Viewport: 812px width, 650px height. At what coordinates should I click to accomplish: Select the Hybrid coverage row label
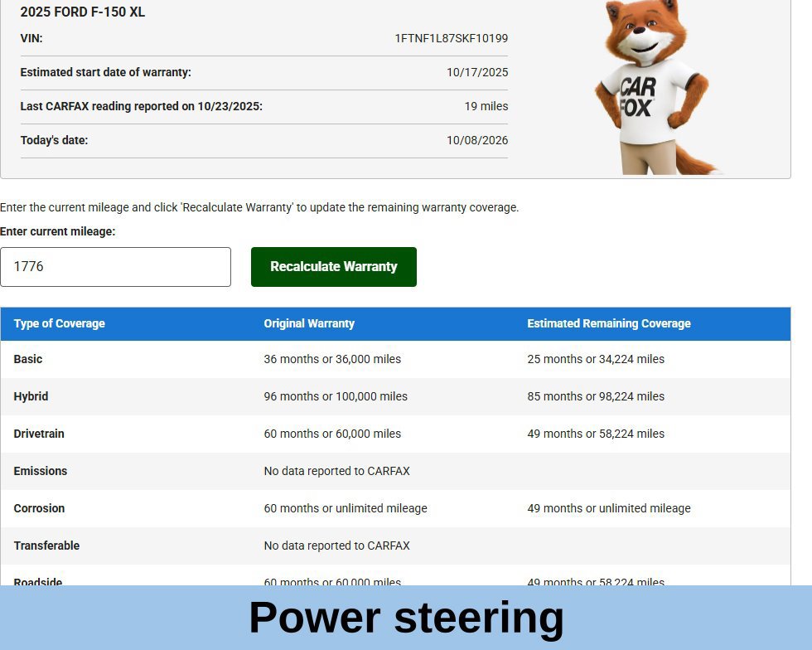[31, 396]
